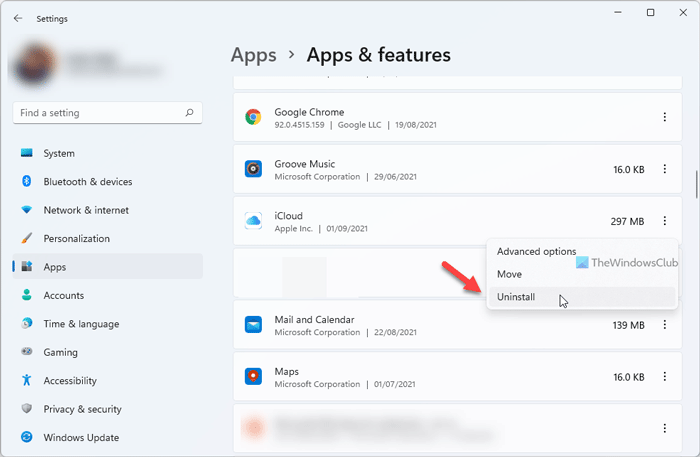Open System settings in sidebar
700x457 pixels.
tap(108, 153)
